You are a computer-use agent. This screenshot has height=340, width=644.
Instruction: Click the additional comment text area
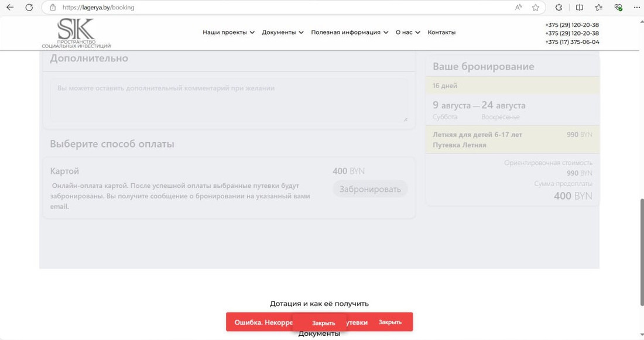(228, 101)
